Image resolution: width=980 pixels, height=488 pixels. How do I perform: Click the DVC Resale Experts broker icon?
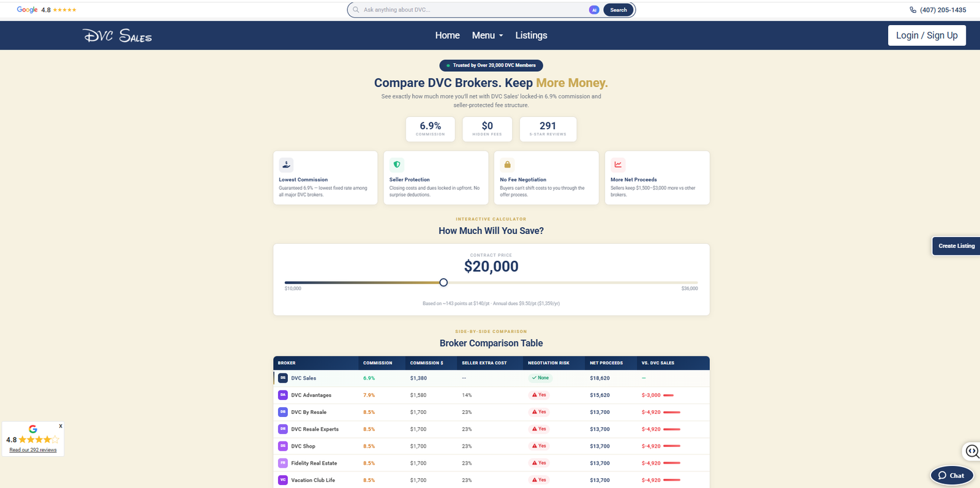point(283,429)
